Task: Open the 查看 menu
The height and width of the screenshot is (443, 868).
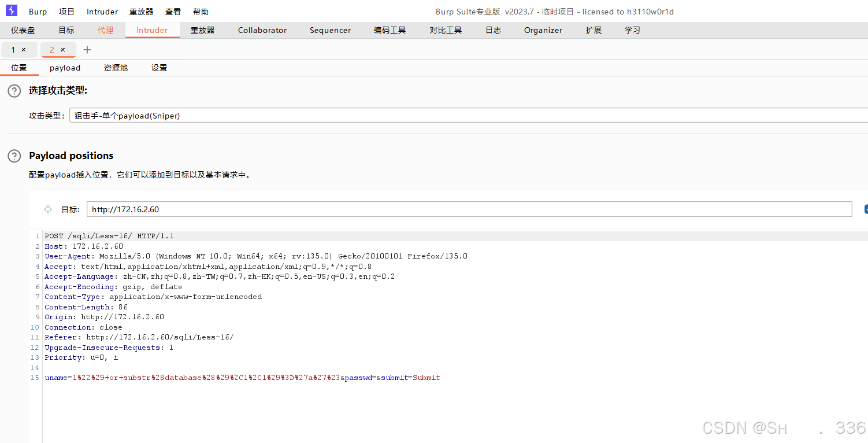Action: (x=173, y=12)
